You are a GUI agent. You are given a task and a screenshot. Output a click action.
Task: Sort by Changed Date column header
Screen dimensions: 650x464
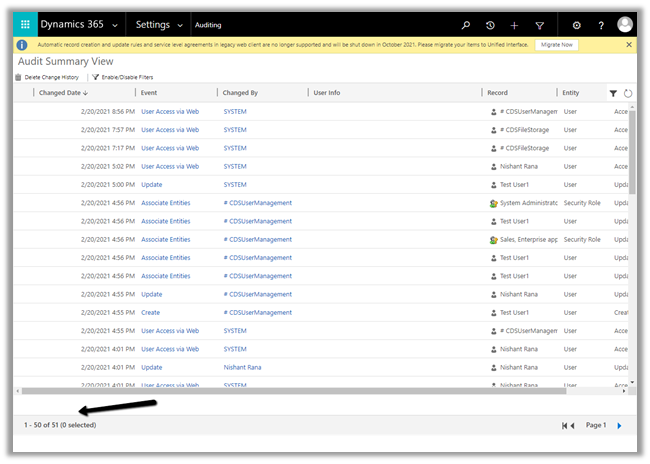click(63, 93)
